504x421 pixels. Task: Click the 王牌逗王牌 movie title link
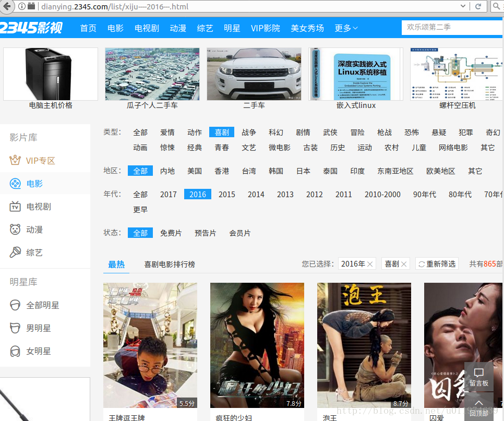(127, 417)
